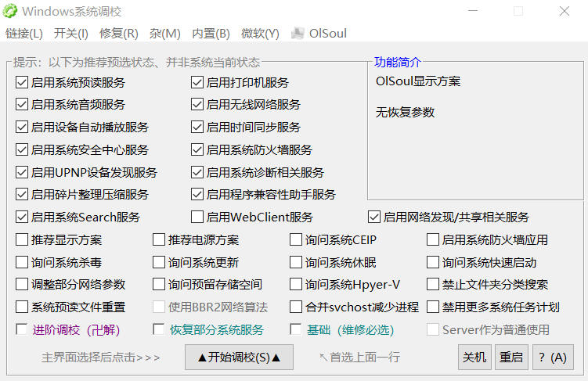Screen dimensions: 588x381
Task: Uncheck 启用打印机服务
Action: pos(197,82)
